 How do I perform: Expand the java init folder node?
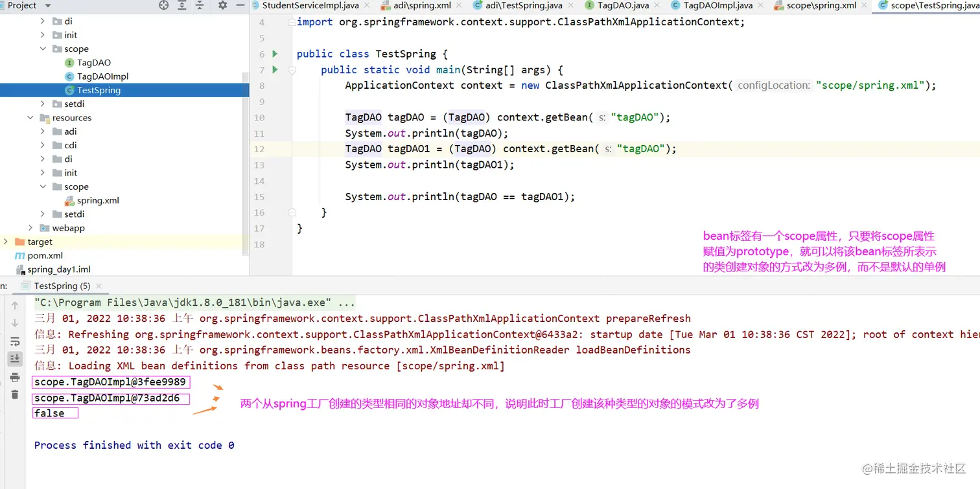43,35
